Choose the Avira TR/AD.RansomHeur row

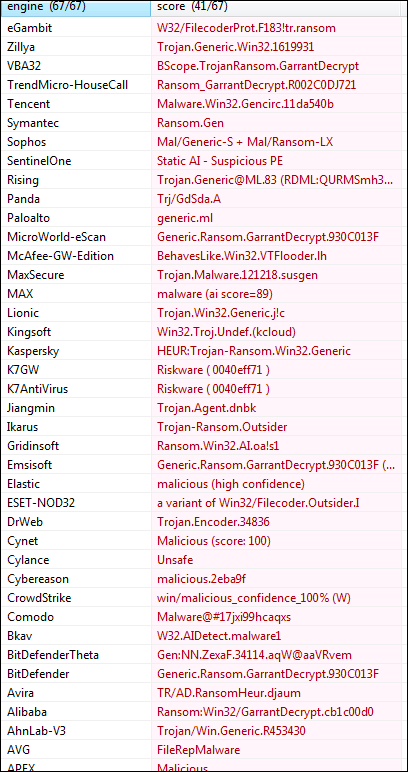point(204,693)
